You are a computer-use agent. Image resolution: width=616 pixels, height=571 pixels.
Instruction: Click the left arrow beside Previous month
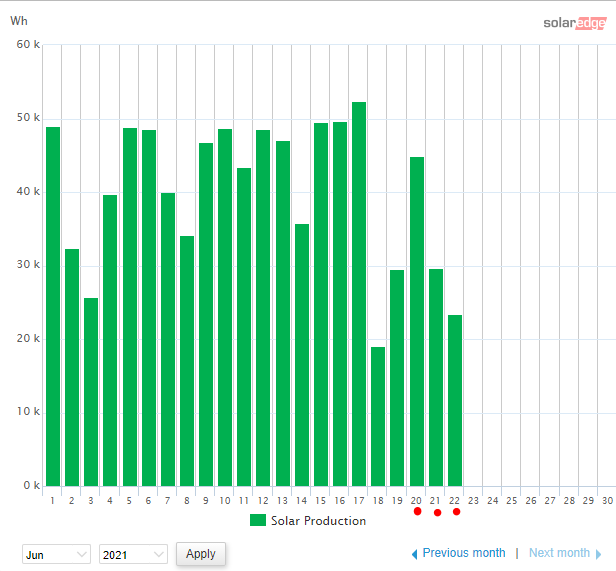[414, 554]
